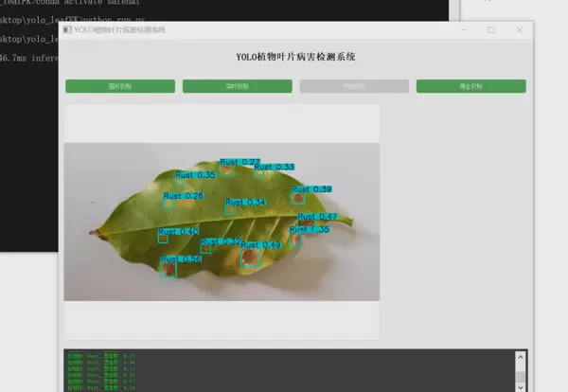Click the log panel's scroll-up arrow
The height and width of the screenshot is (392, 568).
coord(520,357)
